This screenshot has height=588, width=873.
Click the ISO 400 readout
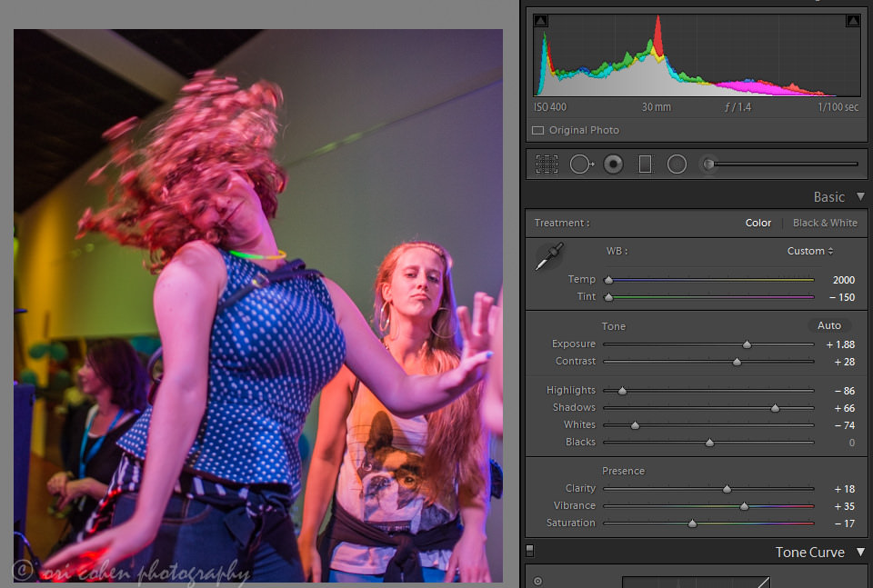550,107
